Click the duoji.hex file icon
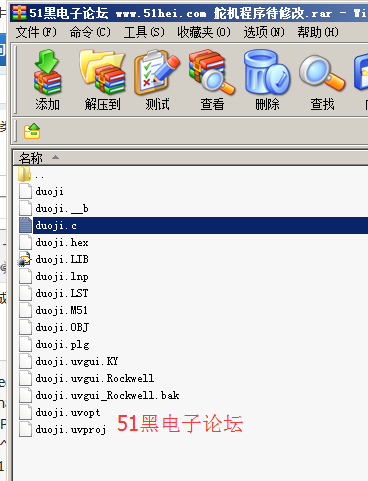 (25, 242)
